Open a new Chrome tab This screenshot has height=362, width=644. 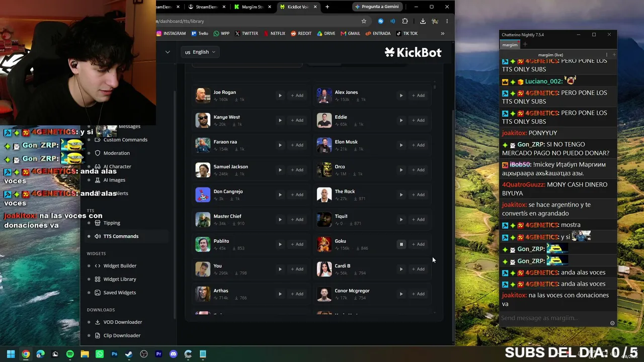pyautogui.click(x=327, y=7)
